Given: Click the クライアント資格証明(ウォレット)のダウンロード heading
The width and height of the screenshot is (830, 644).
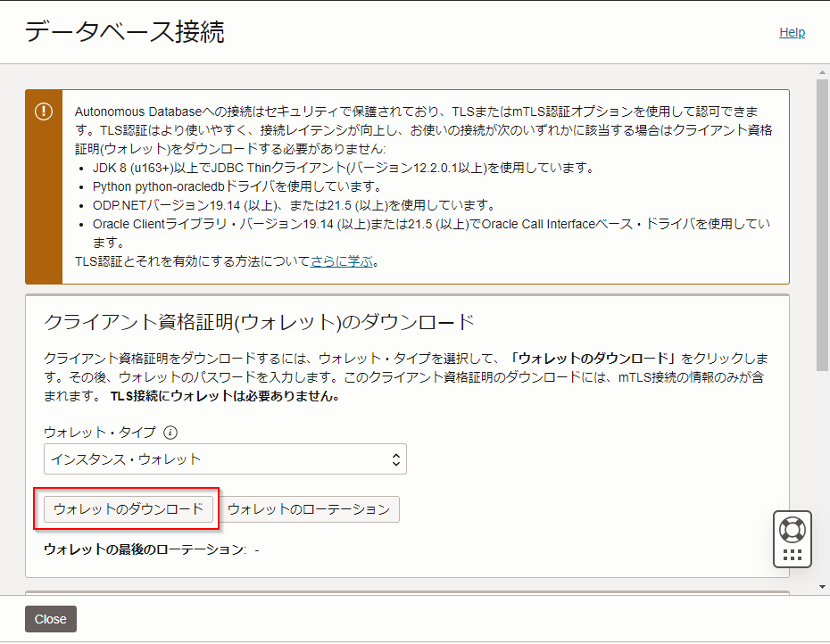Looking at the screenshot, I should pyautogui.click(x=259, y=322).
